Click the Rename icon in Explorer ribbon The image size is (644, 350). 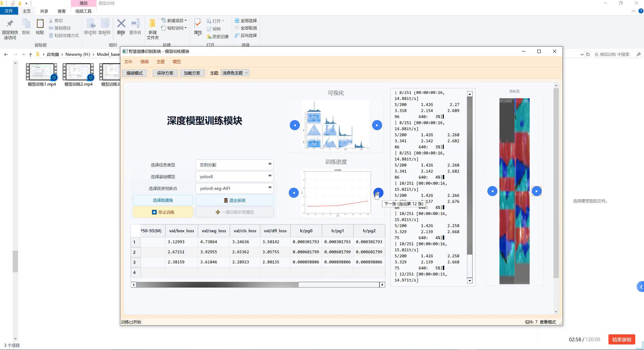click(x=135, y=27)
